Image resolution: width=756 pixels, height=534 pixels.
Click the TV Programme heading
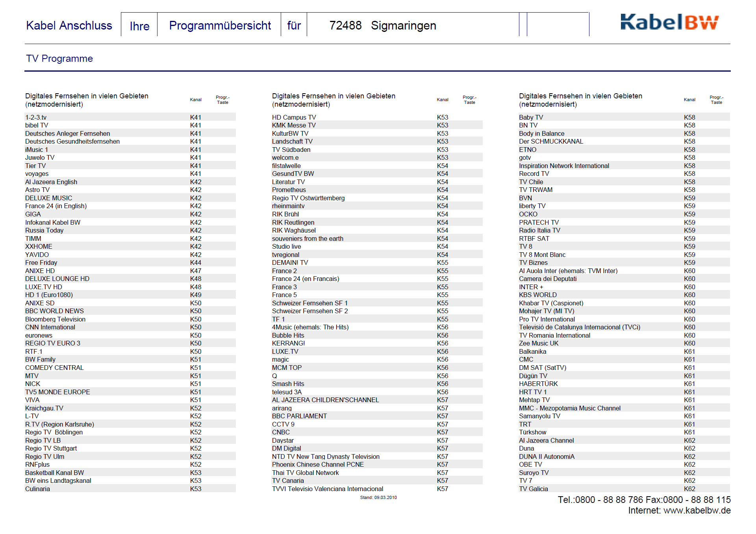coord(59,59)
